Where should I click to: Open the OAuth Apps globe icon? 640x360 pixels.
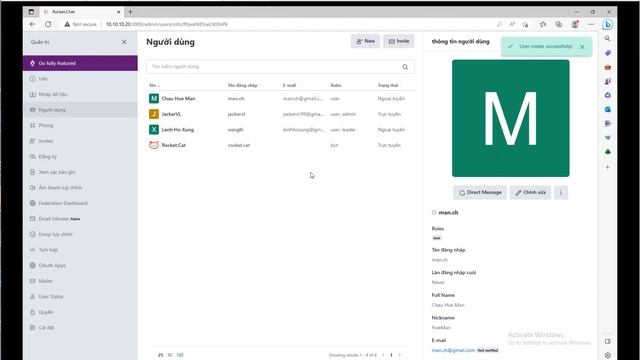pos(33,265)
